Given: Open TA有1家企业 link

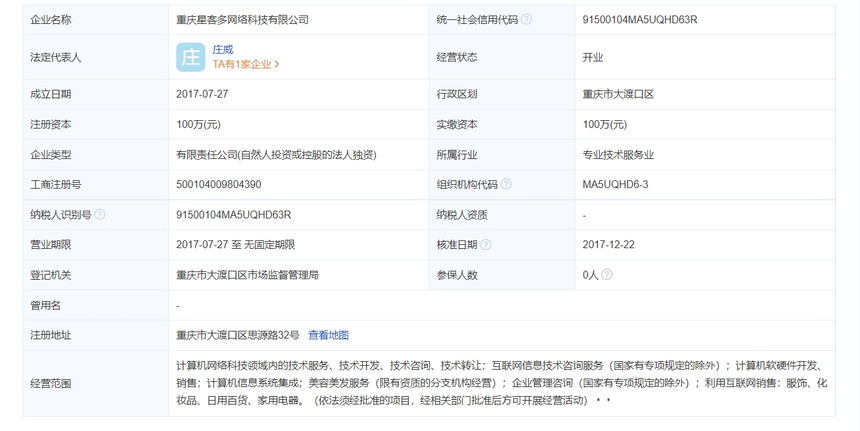Looking at the screenshot, I should [246, 64].
